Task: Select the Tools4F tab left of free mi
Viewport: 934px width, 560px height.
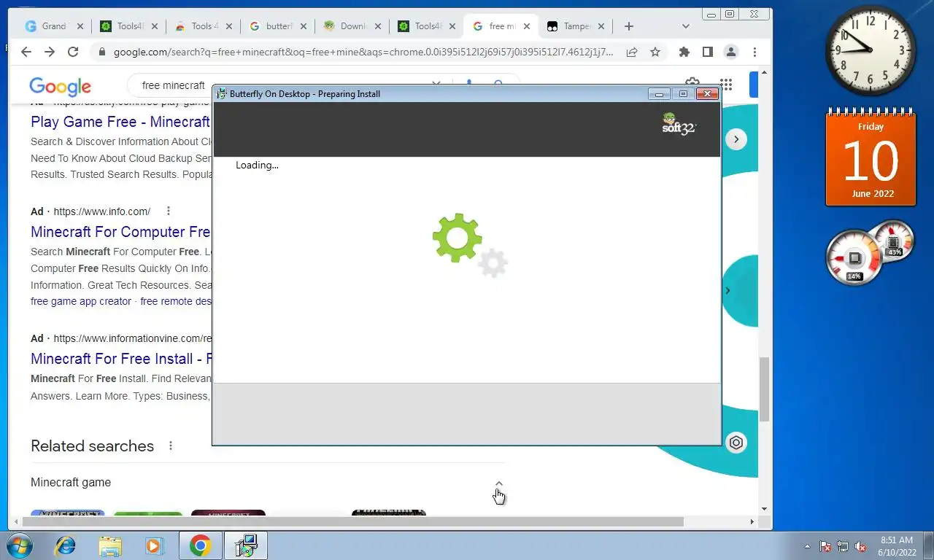Action: pyautogui.click(x=428, y=26)
